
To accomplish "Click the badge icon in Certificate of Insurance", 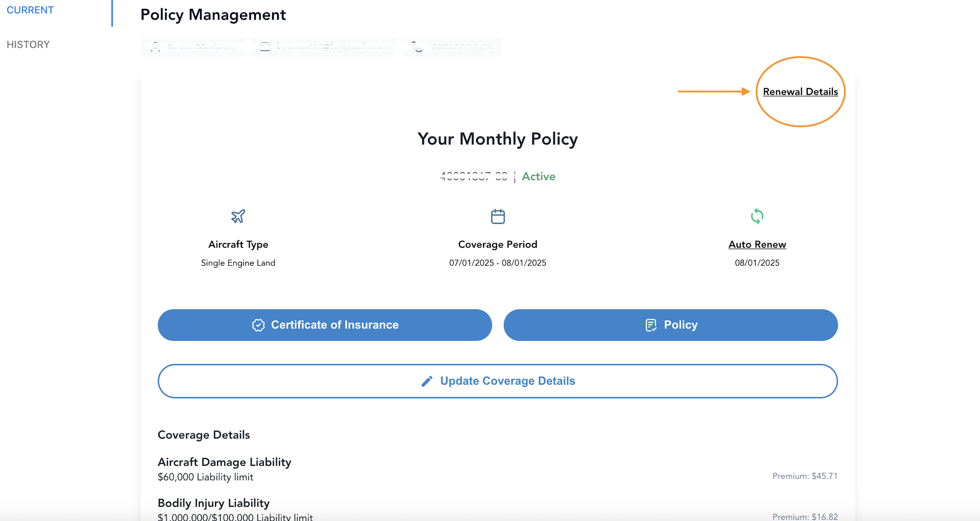I will pos(258,325).
